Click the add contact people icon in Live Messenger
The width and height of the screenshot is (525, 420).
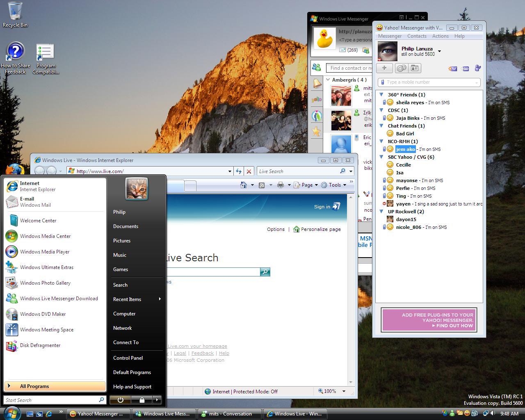coord(316,68)
